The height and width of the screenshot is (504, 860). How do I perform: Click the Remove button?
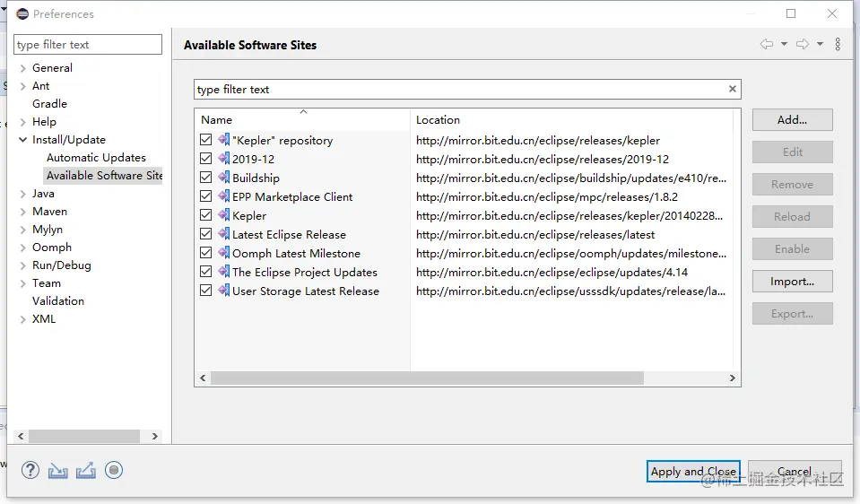(x=792, y=184)
